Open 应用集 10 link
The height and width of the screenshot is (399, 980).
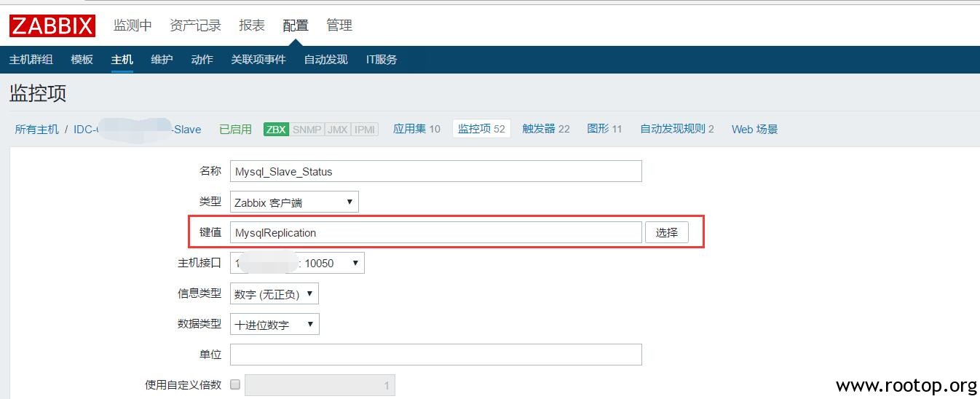click(416, 129)
